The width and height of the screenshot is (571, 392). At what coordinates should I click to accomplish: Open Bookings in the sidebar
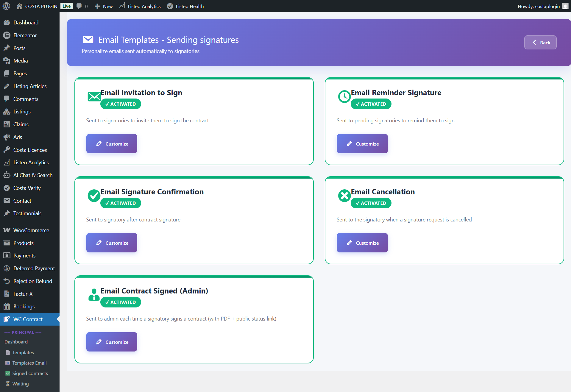(x=30, y=307)
